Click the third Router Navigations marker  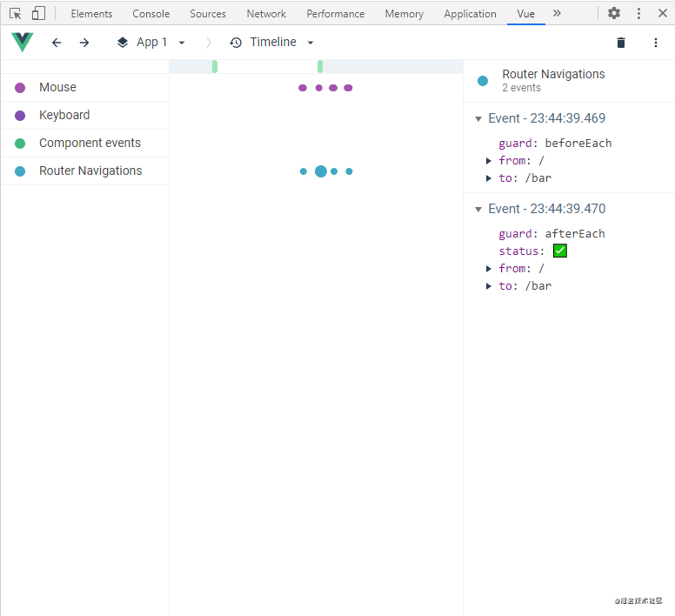click(334, 171)
